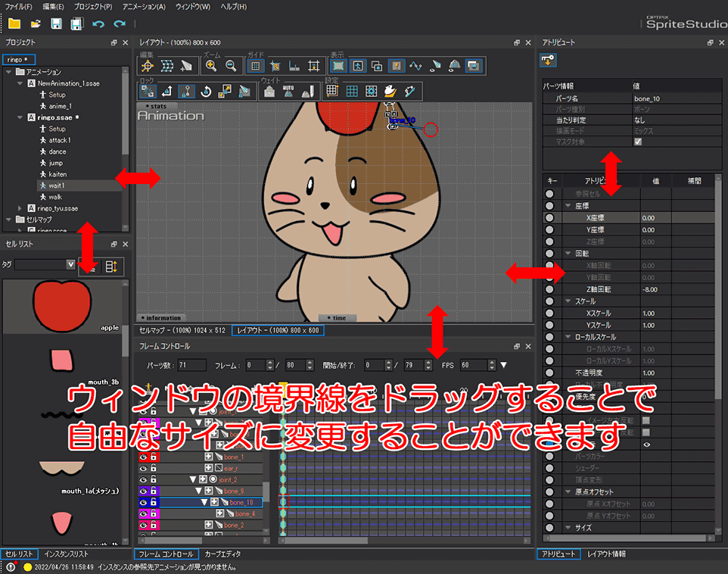Click the cell list sort icon
728x574 pixels.
(111, 267)
